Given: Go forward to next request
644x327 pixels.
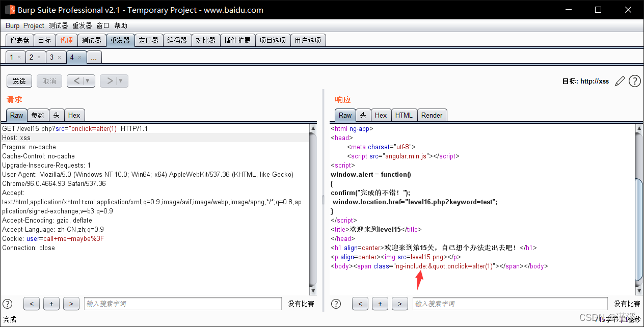Looking at the screenshot, I should 109,81.
